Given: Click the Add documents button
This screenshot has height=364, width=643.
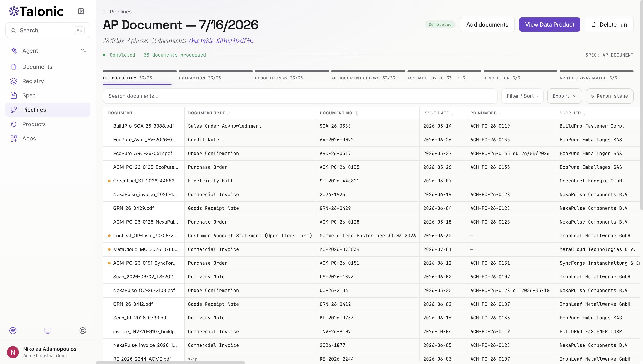Looking at the screenshot, I should tap(487, 24).
